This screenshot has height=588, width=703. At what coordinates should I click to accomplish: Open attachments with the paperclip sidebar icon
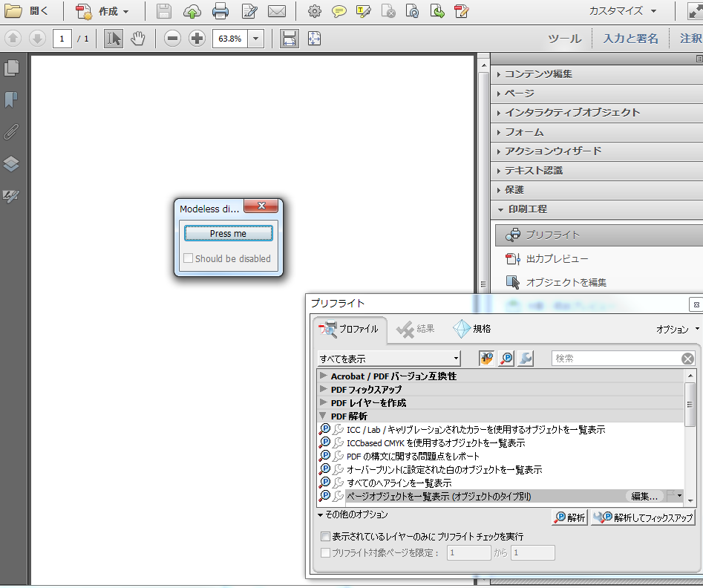click(10, 132)
